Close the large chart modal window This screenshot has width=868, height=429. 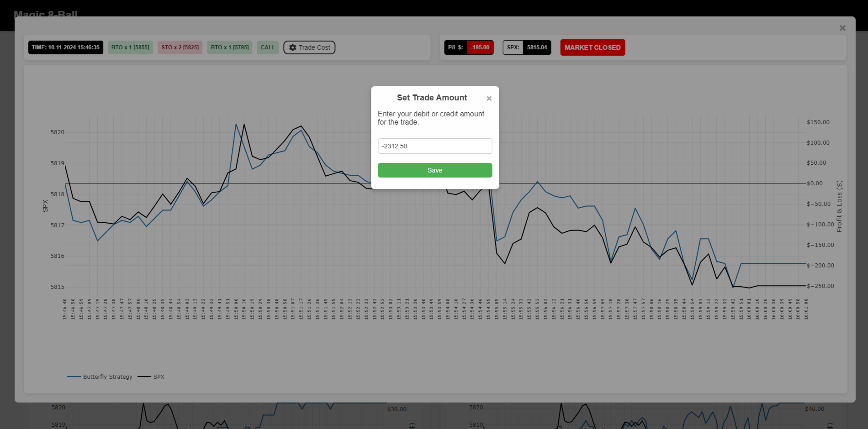click(x=842, y=28)
